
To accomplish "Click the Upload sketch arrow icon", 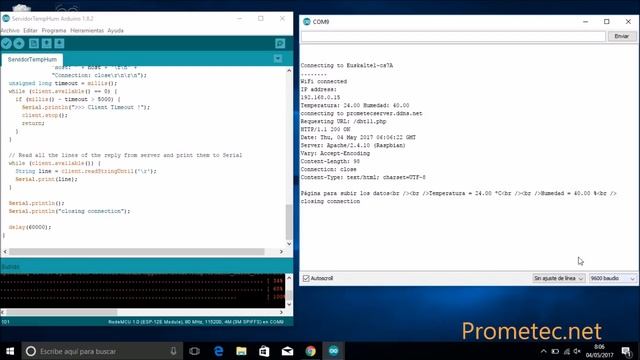I will tap(19, 43).
